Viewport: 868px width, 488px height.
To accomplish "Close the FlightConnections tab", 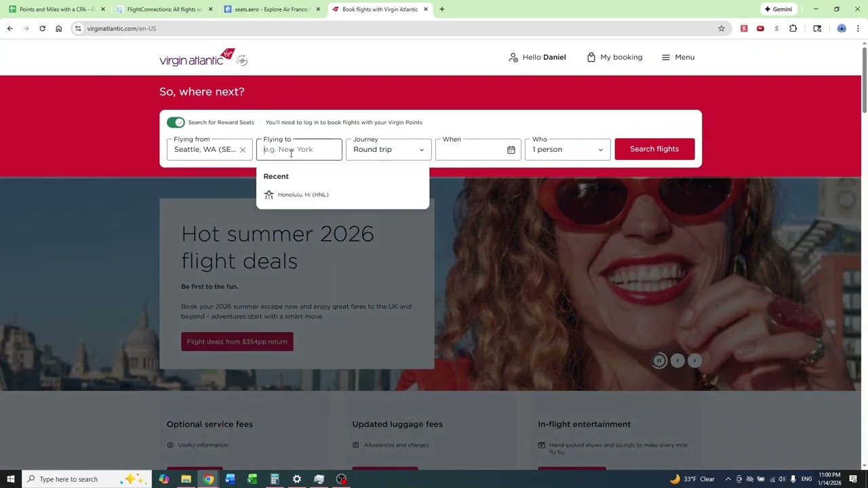I will (210, 9).
